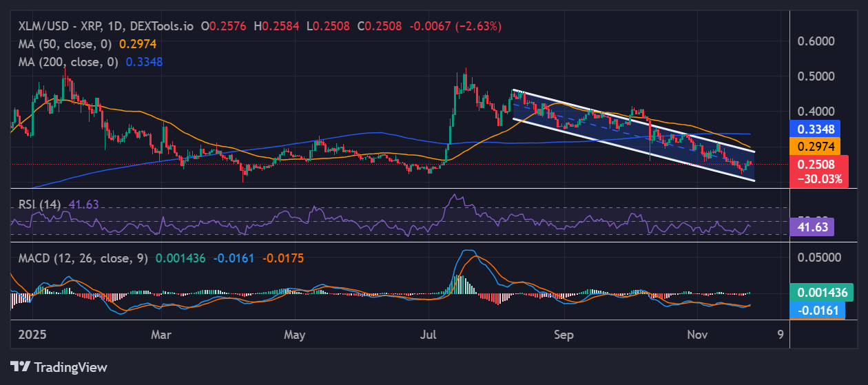Click the TradingView logo
Image resolution: width=868 pixels, height=385 pixels.
[x=59, y=366]
